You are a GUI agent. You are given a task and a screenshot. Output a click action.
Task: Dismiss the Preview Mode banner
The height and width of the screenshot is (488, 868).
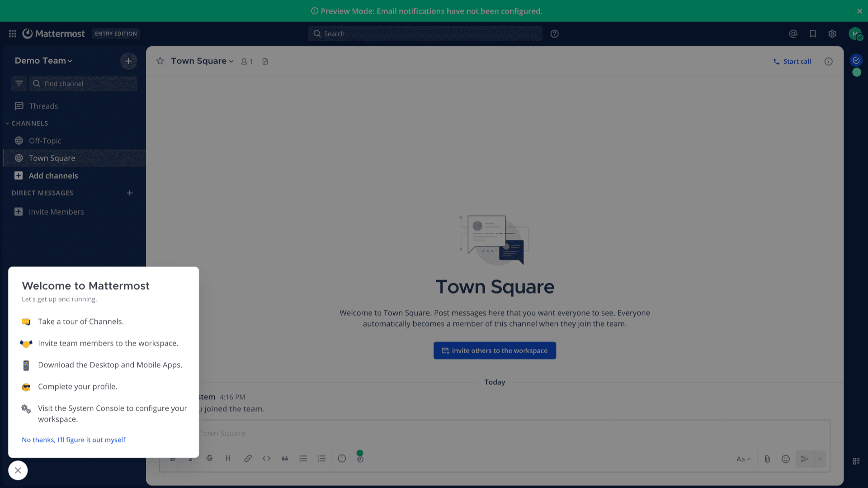(x=859, y=11)
